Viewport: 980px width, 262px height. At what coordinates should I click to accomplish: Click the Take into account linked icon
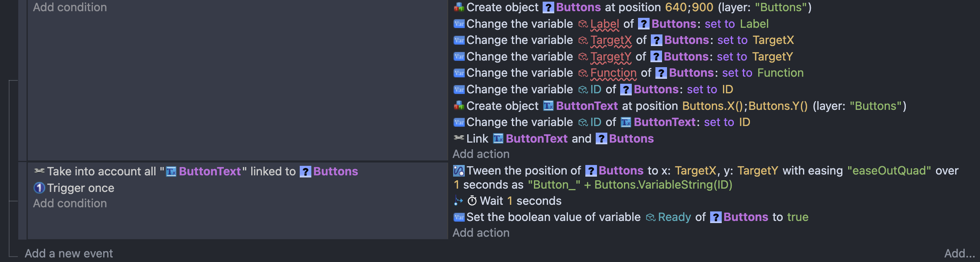pyautogui.click(x=39, y=171)
